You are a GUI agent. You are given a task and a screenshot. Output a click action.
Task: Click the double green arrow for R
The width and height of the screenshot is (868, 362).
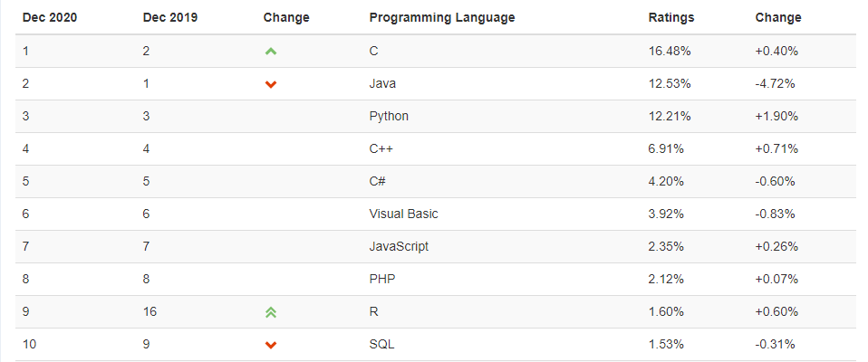271,312
